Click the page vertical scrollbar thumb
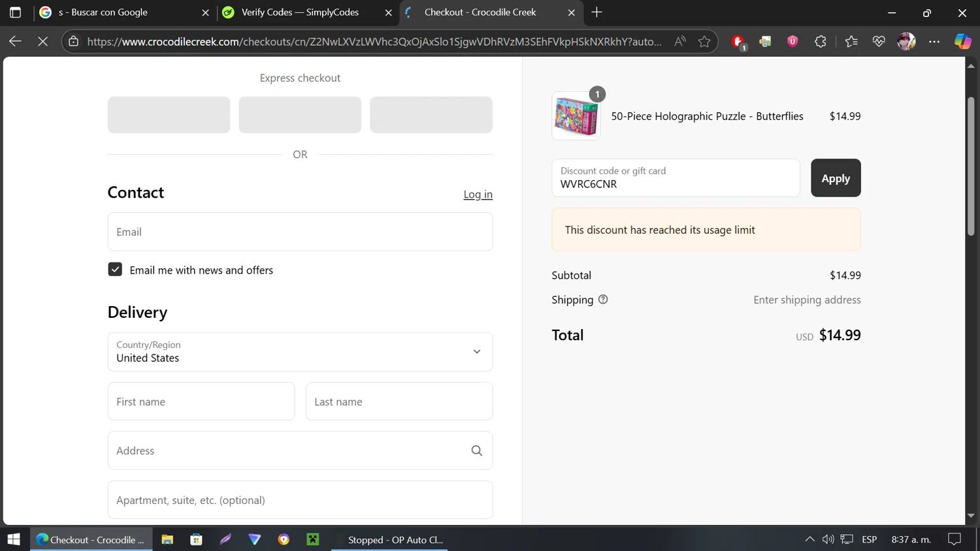980x551 pixels. [x=971, y=166]
